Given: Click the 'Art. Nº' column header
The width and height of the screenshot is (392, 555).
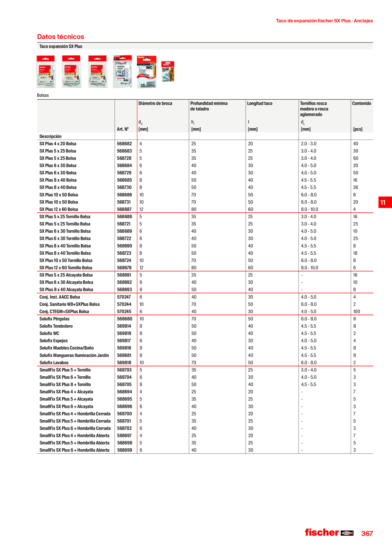Looking at the screenshot, I should (123, 129).
